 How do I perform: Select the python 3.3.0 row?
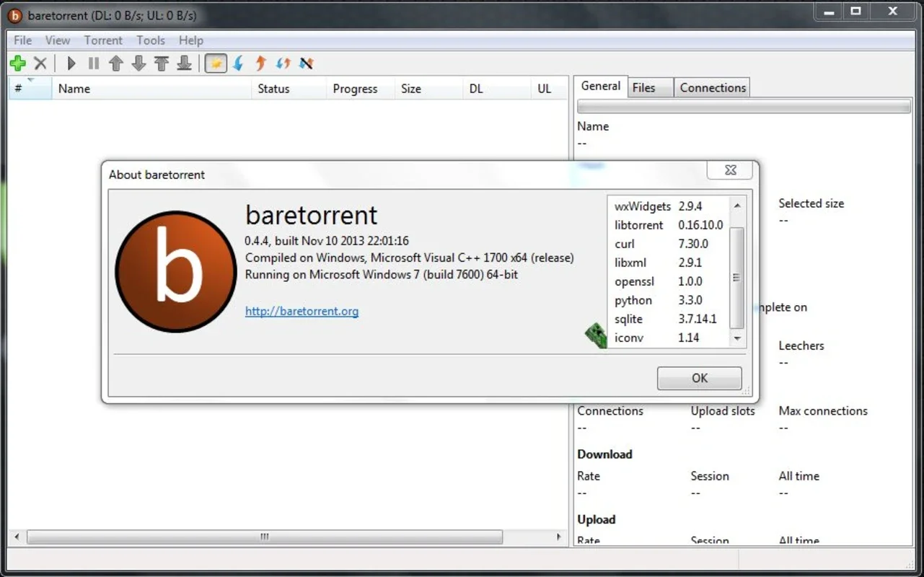click(x=669, y=300)
